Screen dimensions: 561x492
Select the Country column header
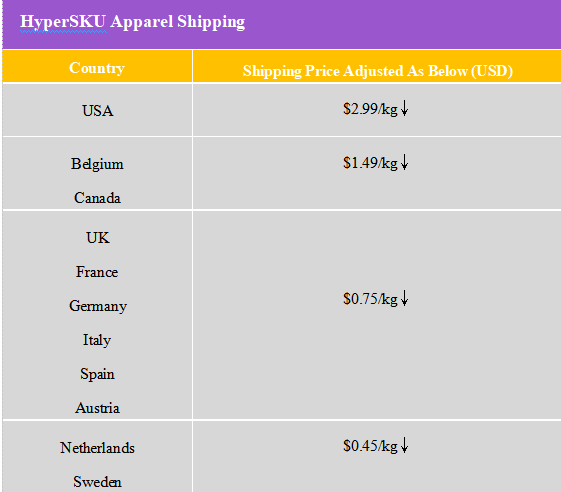(x=97, y=68)
